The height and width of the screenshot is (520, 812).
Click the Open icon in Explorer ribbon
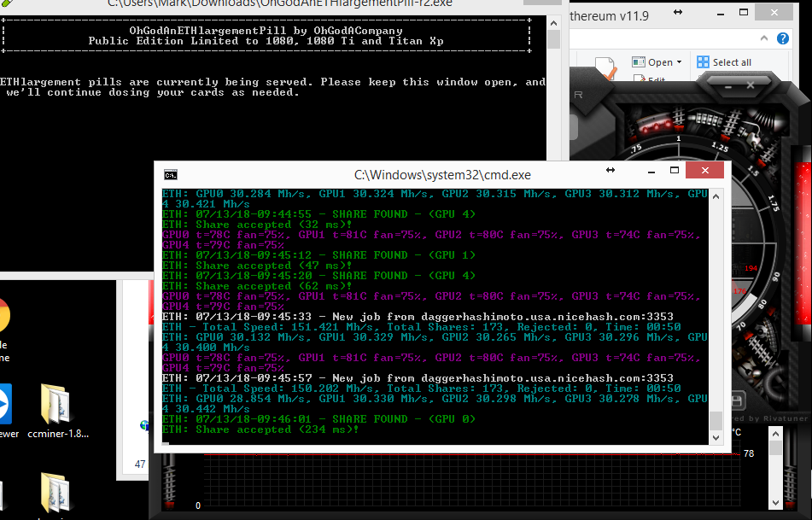click(x=638, y=62)
